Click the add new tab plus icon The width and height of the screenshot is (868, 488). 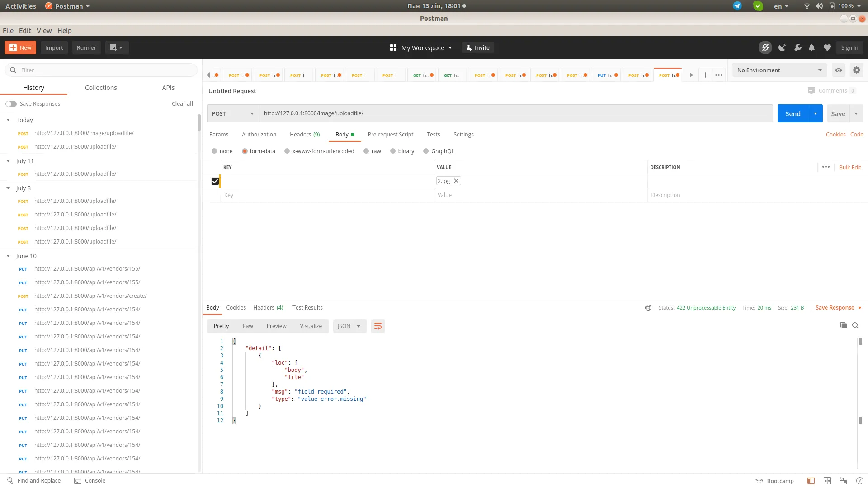[705, 75]
